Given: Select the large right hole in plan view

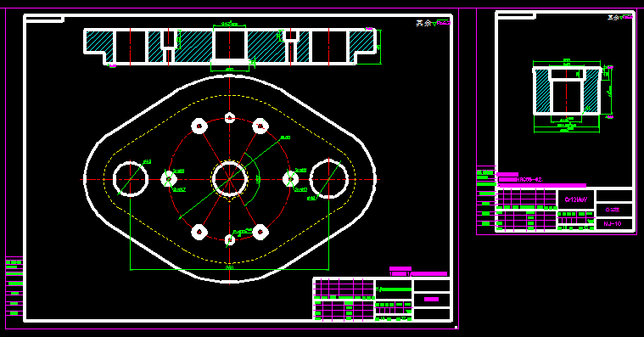Looking at the screenshot, I should click(x=329, y=179).
